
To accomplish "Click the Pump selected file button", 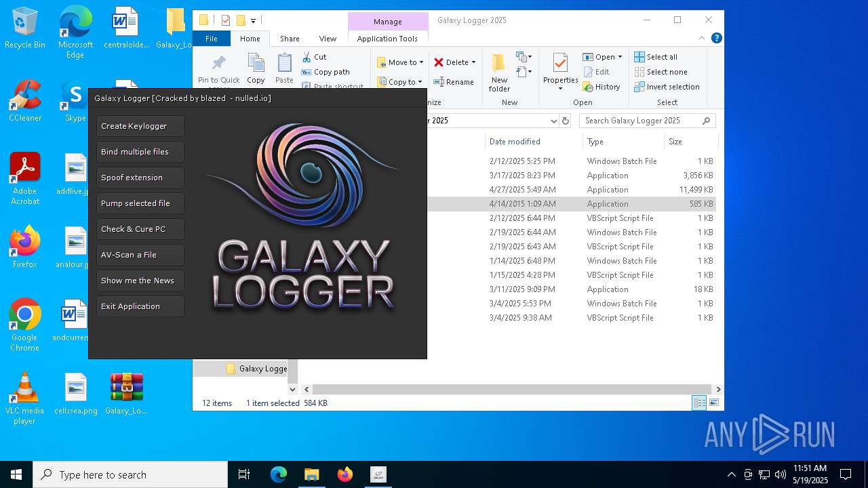I will 140,203.
